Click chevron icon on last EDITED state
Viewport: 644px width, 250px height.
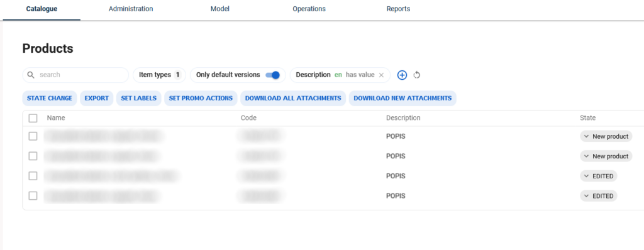coord(587,196)
